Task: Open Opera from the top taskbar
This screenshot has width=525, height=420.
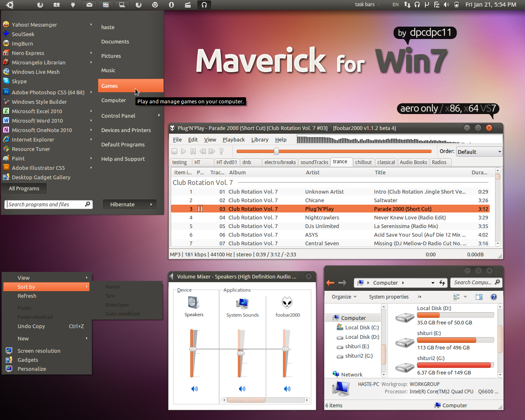Action: click(171, 5)
